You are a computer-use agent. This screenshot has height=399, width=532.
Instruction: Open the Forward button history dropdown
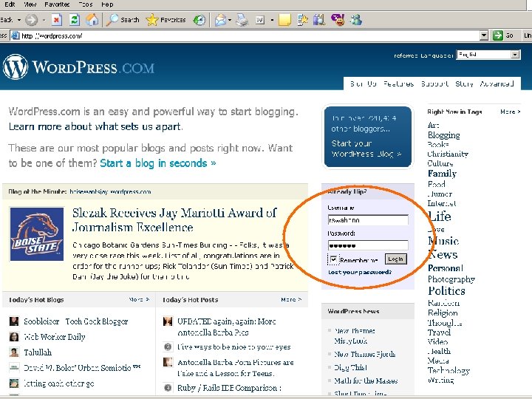coord(44,20)
